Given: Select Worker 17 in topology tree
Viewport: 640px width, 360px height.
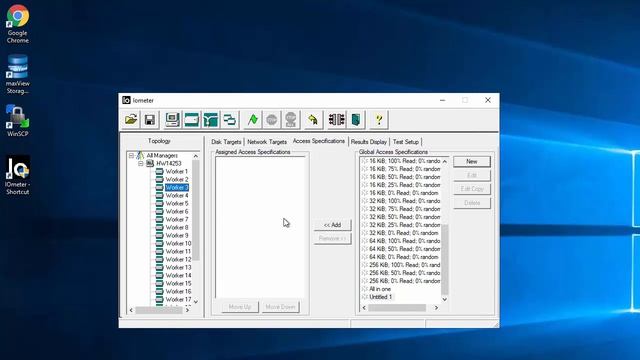Looking at the screenshot, I should [178, 300].
